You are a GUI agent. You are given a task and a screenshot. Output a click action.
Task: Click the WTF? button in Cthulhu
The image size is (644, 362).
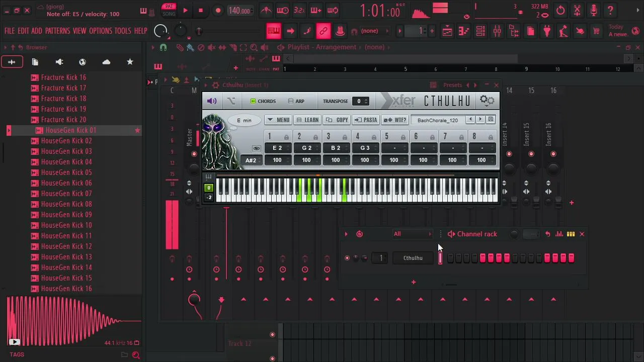[395, 120]
